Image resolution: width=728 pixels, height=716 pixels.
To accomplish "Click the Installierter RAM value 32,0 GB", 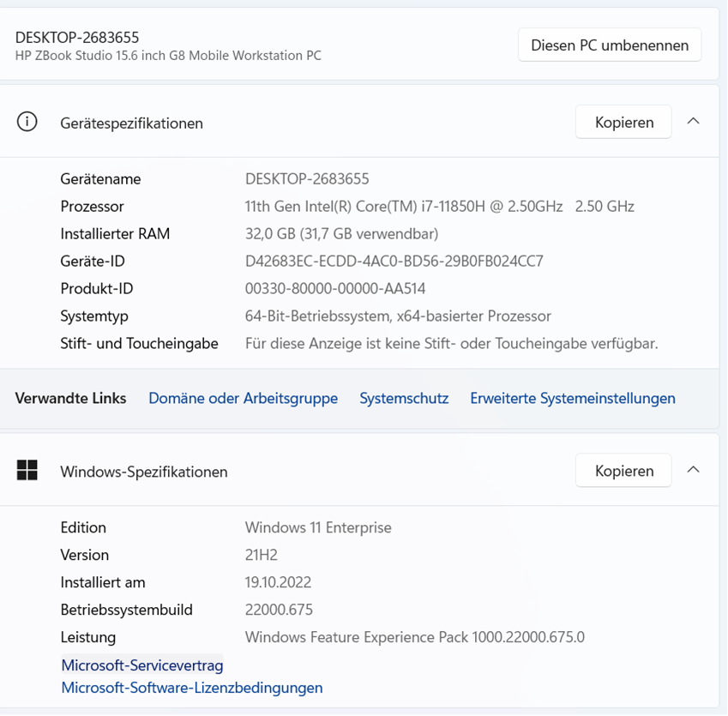I will (341, 234).
